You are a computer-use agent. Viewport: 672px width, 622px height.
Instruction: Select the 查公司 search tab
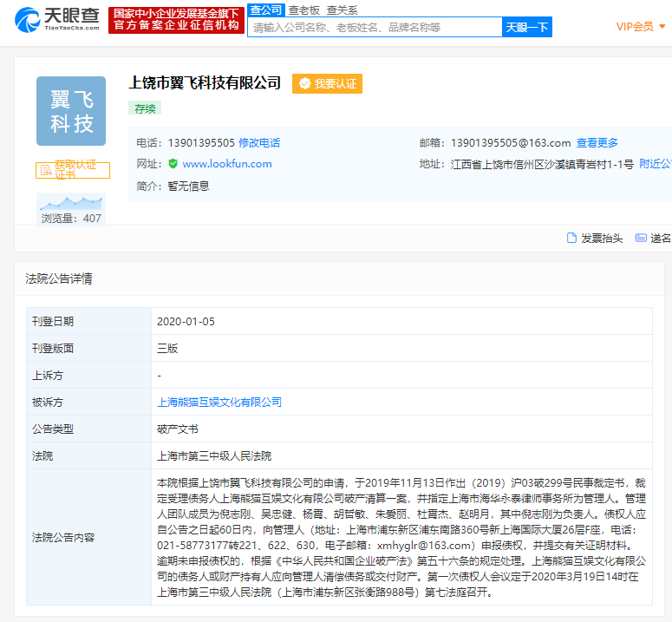pyautogui.click(x=265, y=10)
